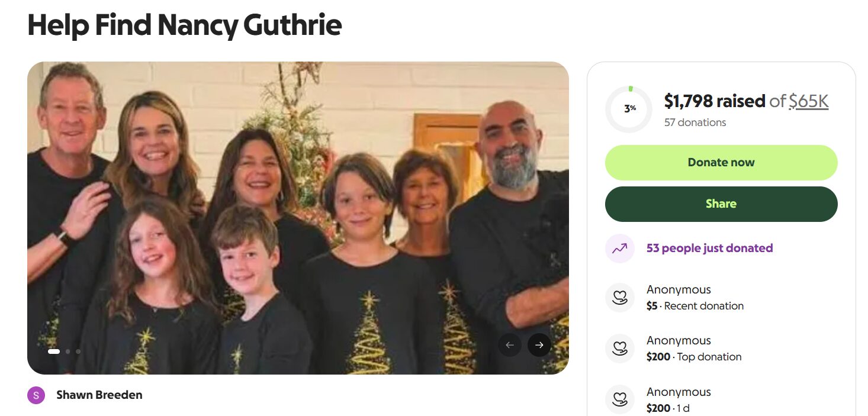Open the 53 people just donated link

click(x=709, y=248)
